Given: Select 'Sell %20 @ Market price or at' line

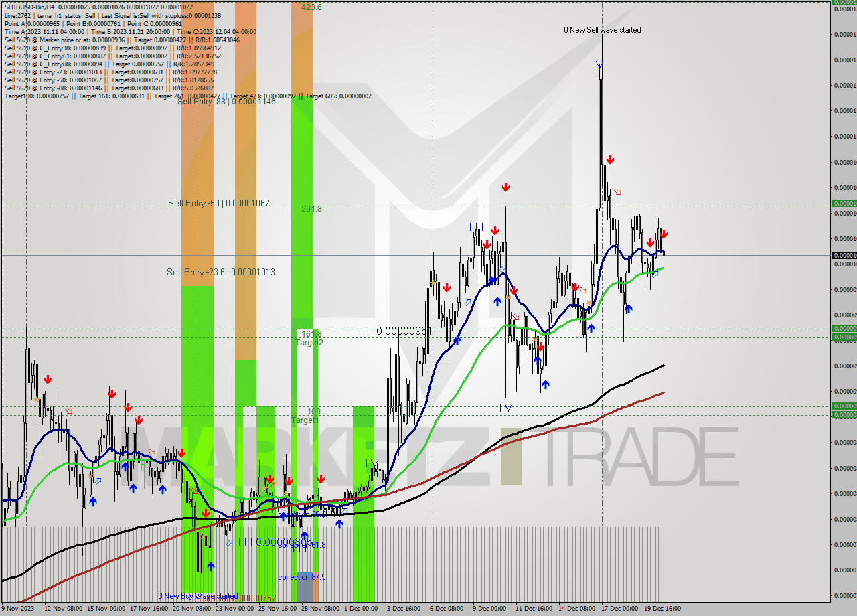Looking at the screenshot, I should coord(122,40).
